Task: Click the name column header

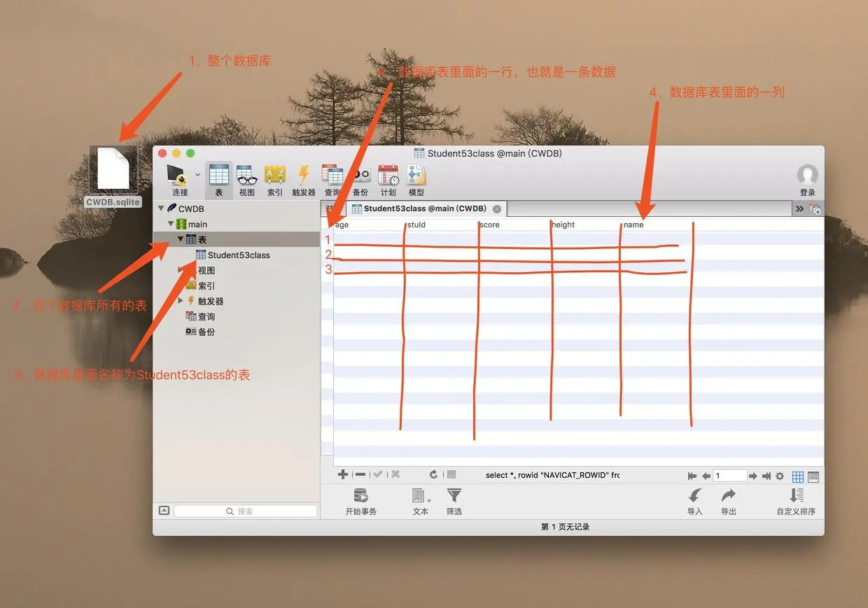Action: pyautogui.click(x=657, y=225)
